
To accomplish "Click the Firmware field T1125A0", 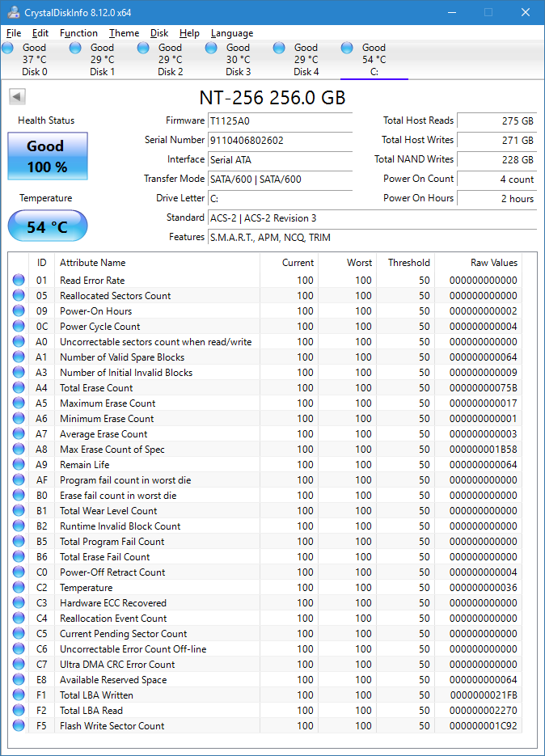I will [x=281, y=121].
